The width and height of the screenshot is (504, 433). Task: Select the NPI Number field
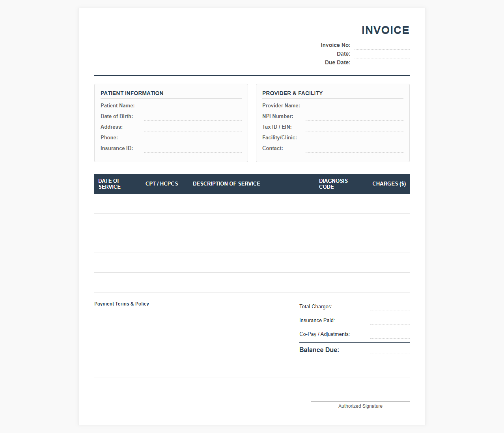[x=354, y=116]
